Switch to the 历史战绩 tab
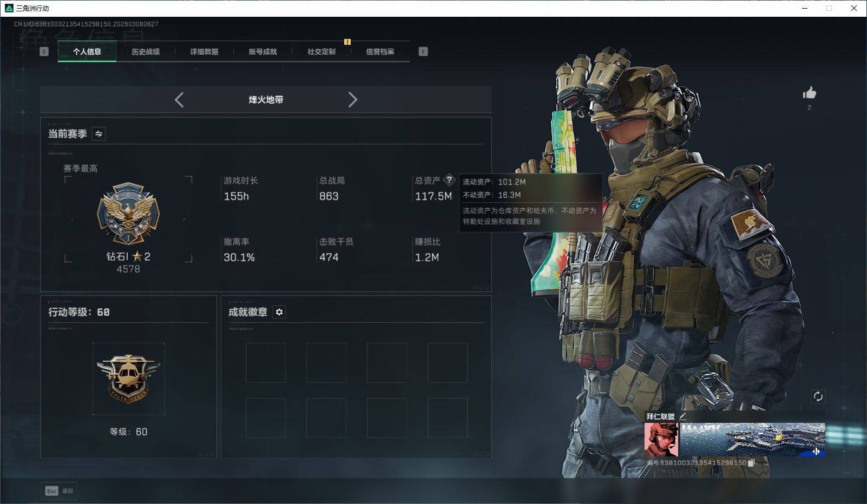This screenshot has width=867, height=504. (146, 52)
